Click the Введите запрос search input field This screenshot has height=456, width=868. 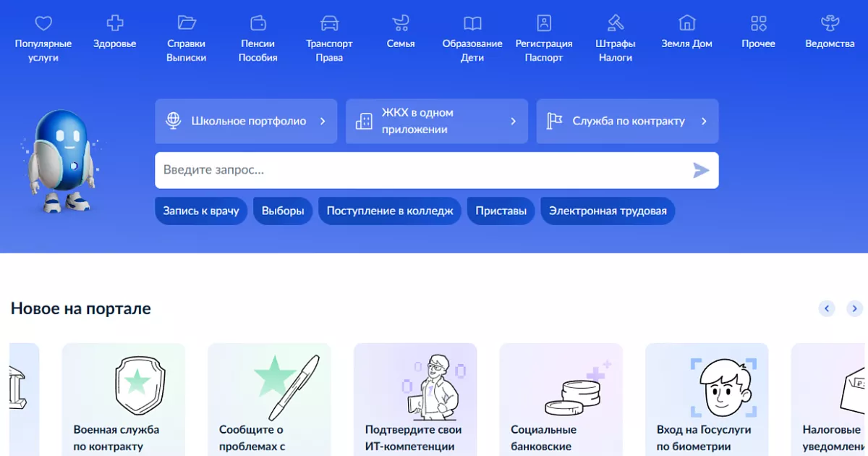[420, 171]
